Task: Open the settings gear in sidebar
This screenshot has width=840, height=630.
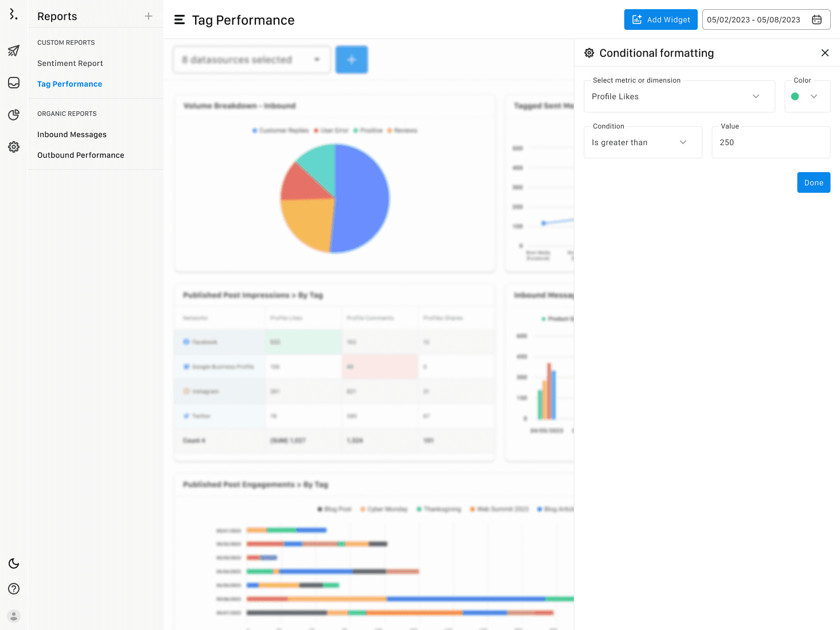Action: [x=14, y=147]
